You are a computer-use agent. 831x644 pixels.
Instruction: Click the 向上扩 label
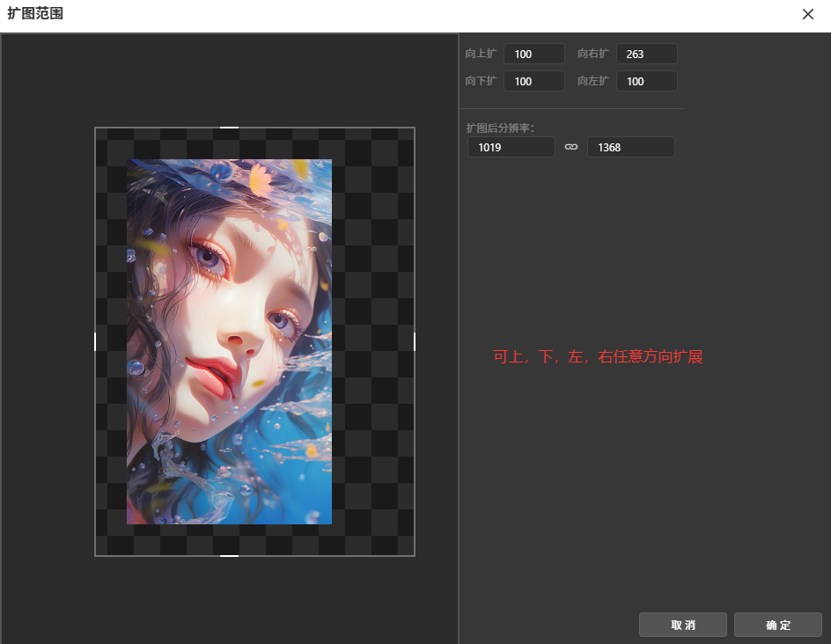point(481,54)
